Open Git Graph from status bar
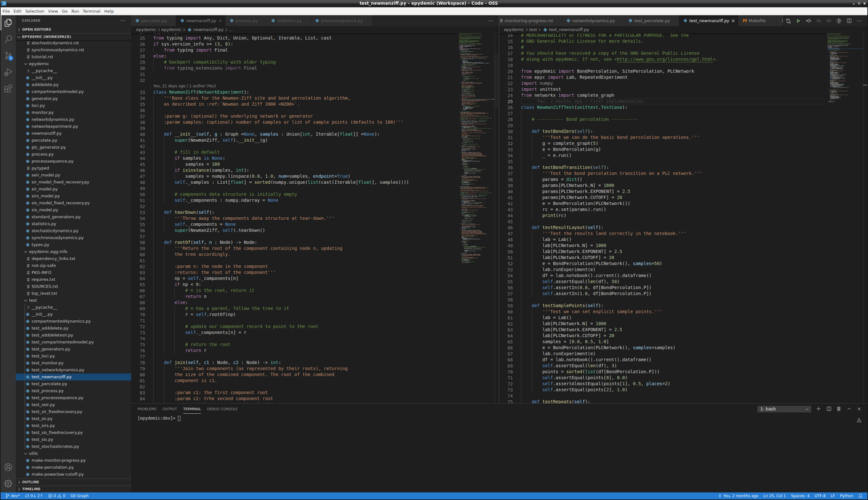This screenshot has height=500, width=868. pyautogui.click(x=79, y=496)
